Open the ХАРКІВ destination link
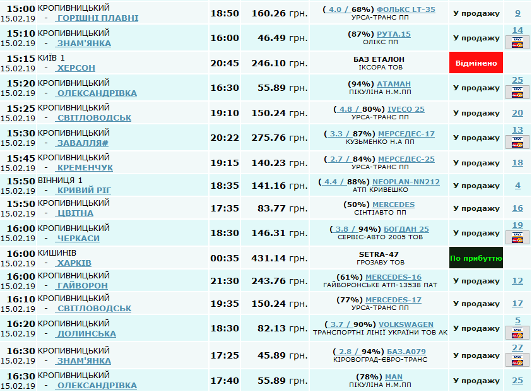Screen dimensions: 532x392 click(74, 263)
